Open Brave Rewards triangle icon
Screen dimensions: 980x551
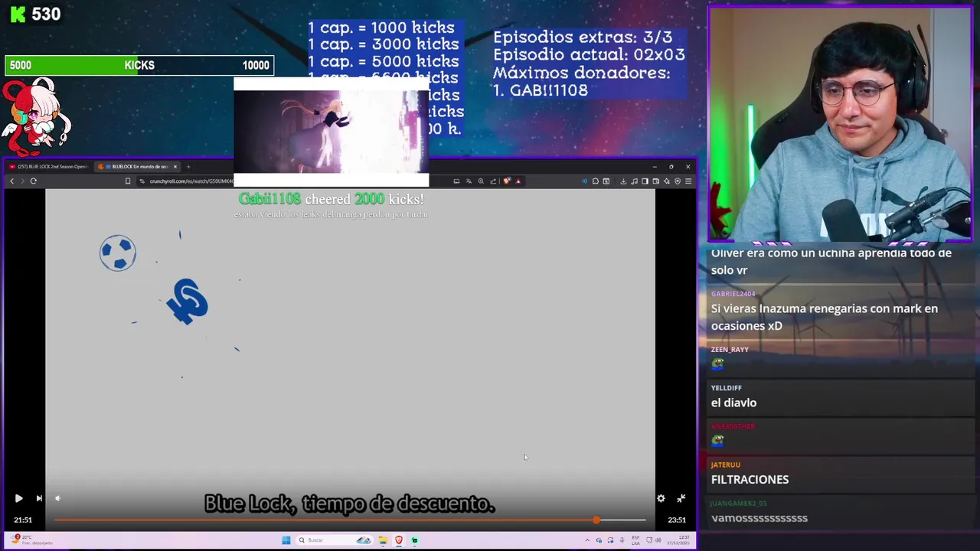(518, 181)
